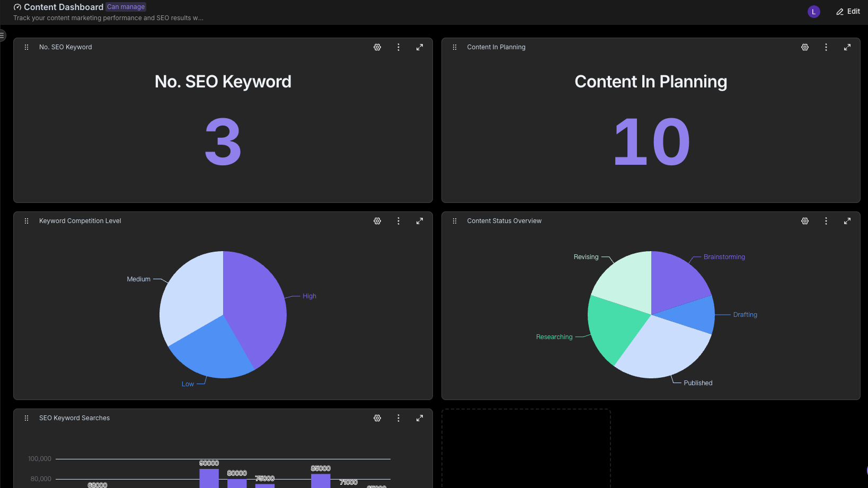Click the bar labeled 85000
The image size is (868, 488).
click(x=321, y=481)
